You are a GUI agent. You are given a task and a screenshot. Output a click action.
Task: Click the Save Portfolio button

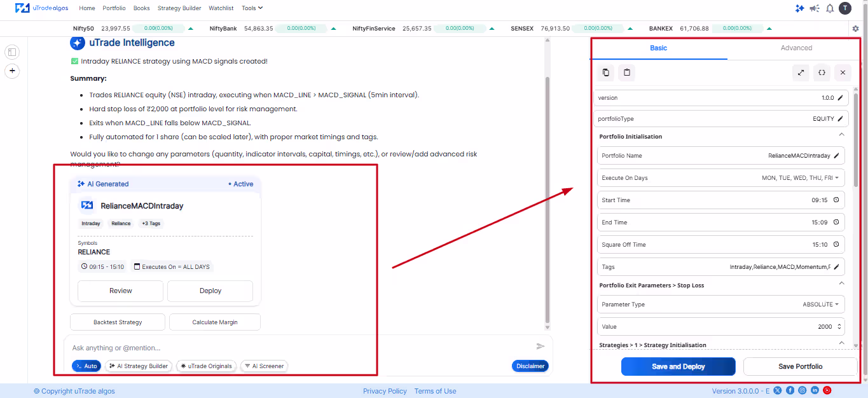click(800, 366)
